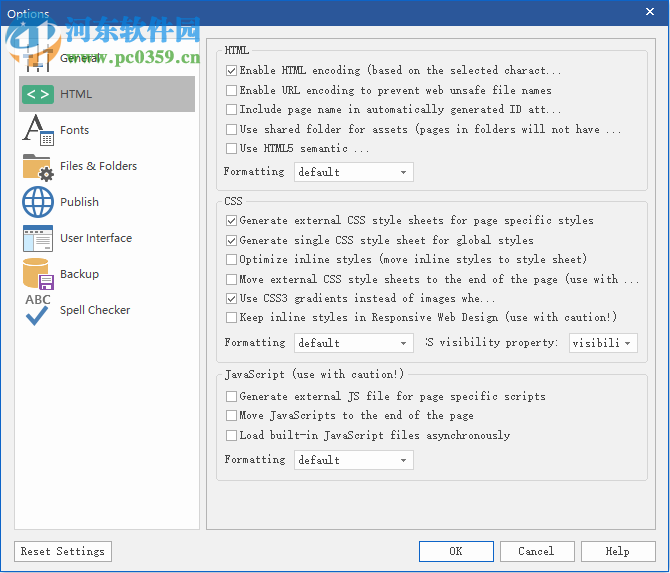This screenshot has height=573, width=670.
Task: Click the Cancel button
Action: pyautogui.click(x=537, y=552)
